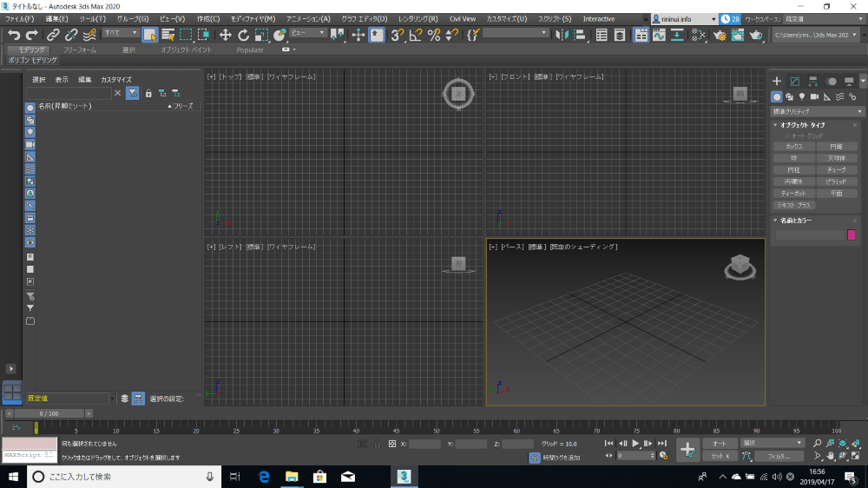Open the reference coordinate system dropdown
Screen dimensions: 868x488
coord(308,33)
